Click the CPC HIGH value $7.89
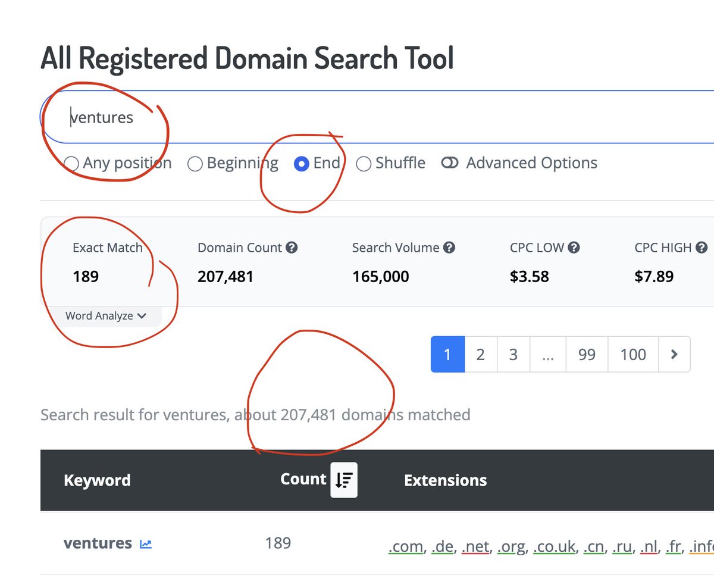The height and width of the screenshot is (588, 714). [654, 277]
